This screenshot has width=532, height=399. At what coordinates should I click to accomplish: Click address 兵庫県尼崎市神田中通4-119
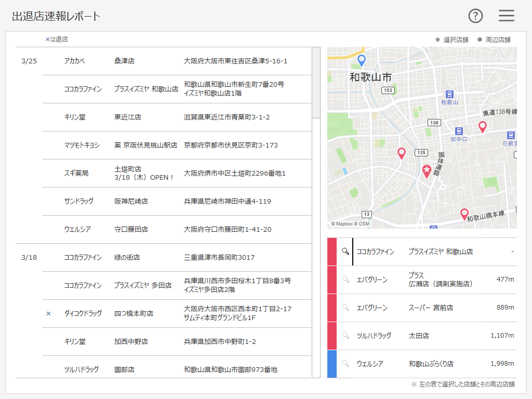pyautogui.click(x=228, y=201)
